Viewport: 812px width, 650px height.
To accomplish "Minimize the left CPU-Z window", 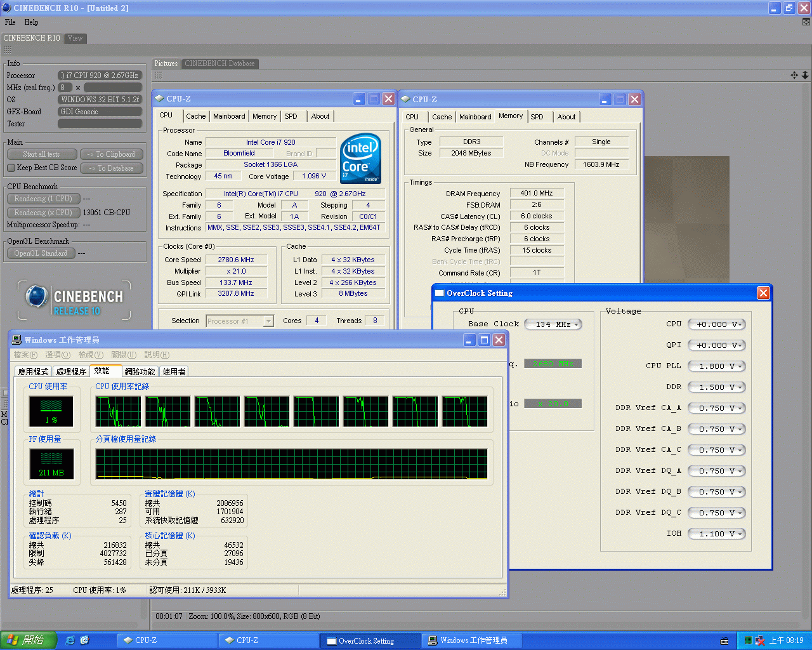I will 359,98.
